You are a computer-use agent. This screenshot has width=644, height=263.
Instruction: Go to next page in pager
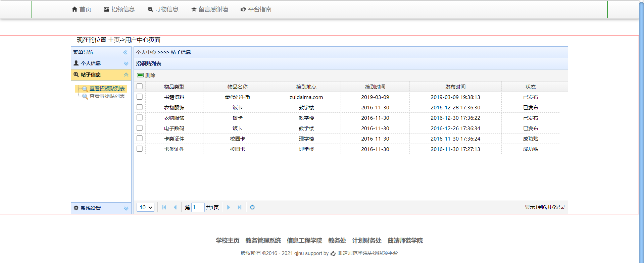click(x=229, y=207)
